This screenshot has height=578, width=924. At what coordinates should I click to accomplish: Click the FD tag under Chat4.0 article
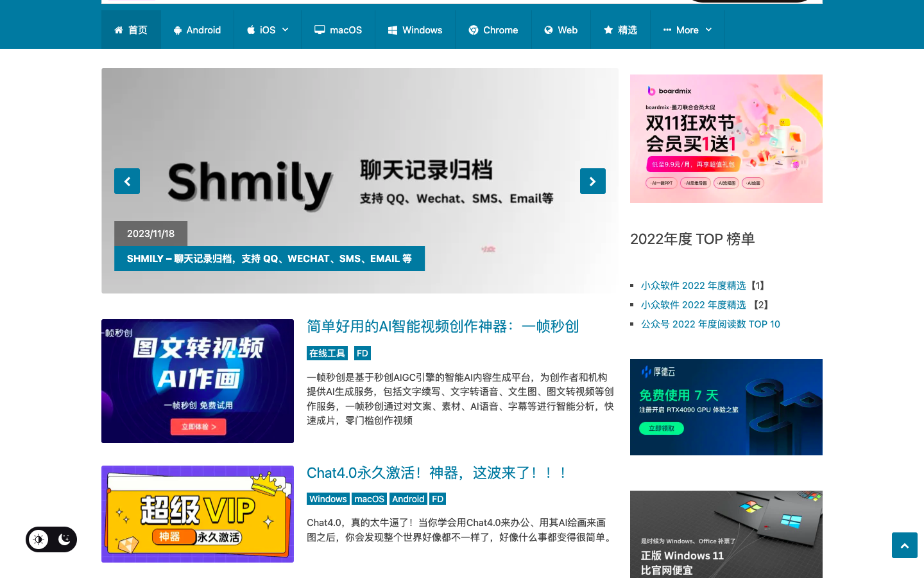tap(438, 499)
